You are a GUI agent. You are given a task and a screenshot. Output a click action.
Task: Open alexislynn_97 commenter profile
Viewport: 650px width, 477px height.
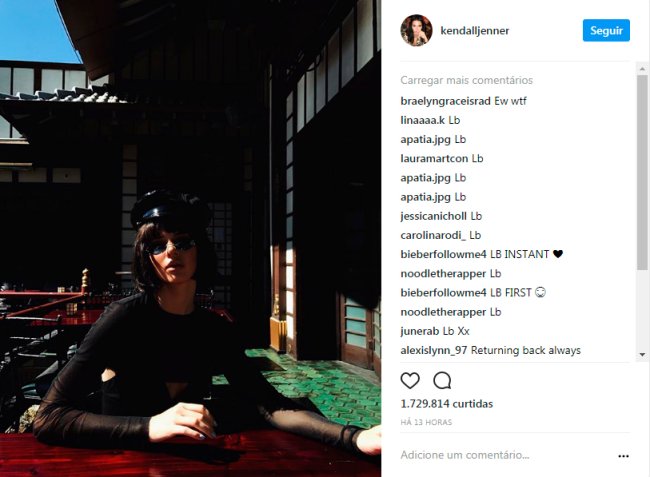(x=434, y=350)
